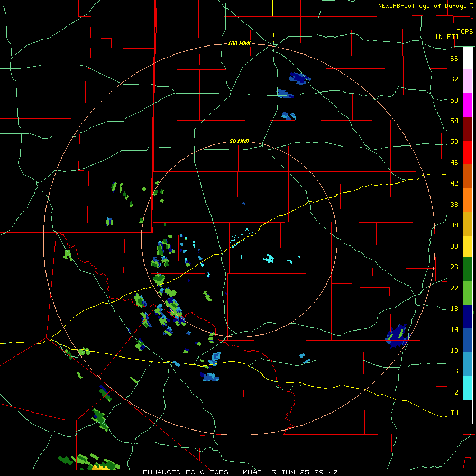Click the "62" legend value
The width and height of the screenshot is (476, 476).
pyautogui.click(x=454, y=79)
